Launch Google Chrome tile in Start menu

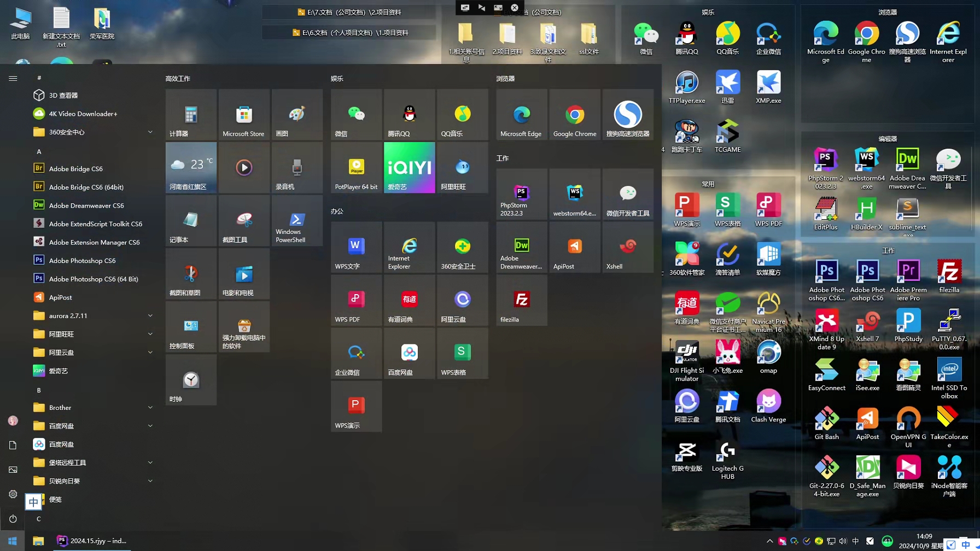coord(574,115)
